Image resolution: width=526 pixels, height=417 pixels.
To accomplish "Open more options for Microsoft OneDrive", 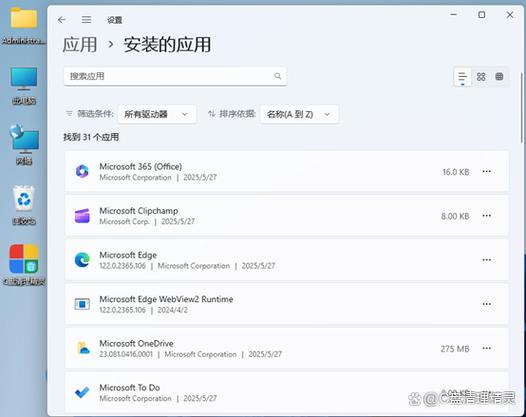I will pos(487,348).
